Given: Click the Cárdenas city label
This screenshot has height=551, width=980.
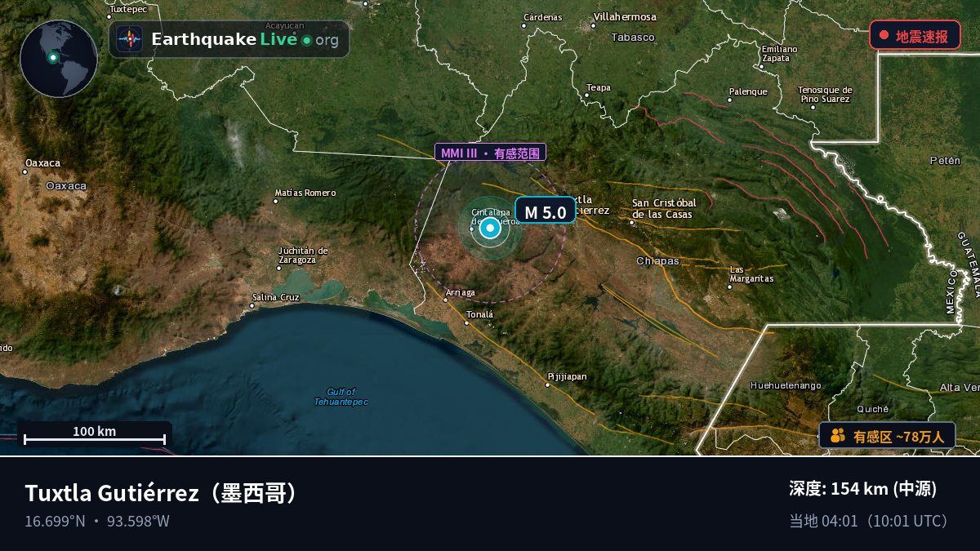Looking at the screenshot, I should click(542, 17).
